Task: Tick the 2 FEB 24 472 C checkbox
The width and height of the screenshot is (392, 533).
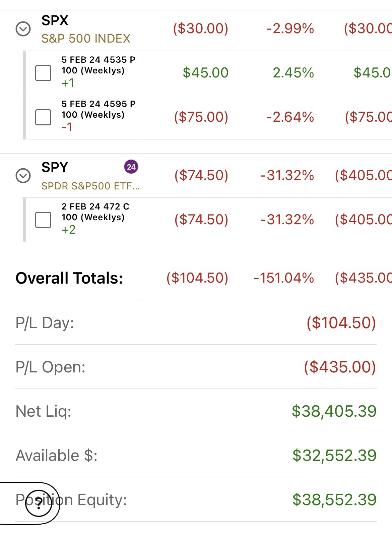Action: coord(43,220)
